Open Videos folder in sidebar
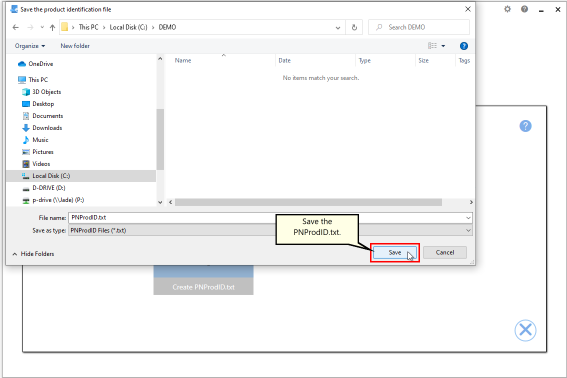This screenshot has width=567, height=378. coord(36,164)
